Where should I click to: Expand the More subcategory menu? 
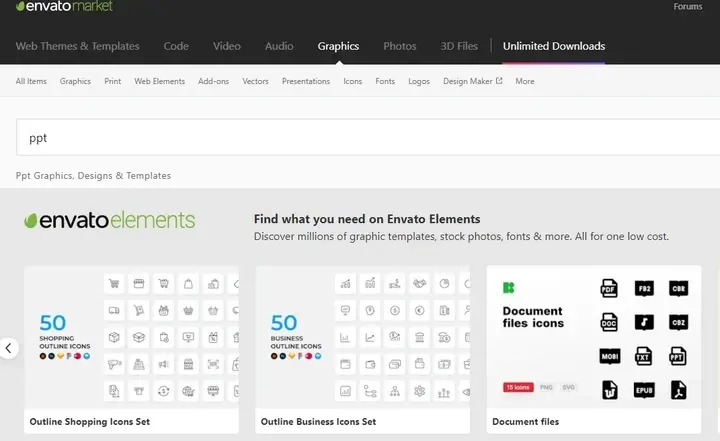pyautogui.click(x=524, y=81)
